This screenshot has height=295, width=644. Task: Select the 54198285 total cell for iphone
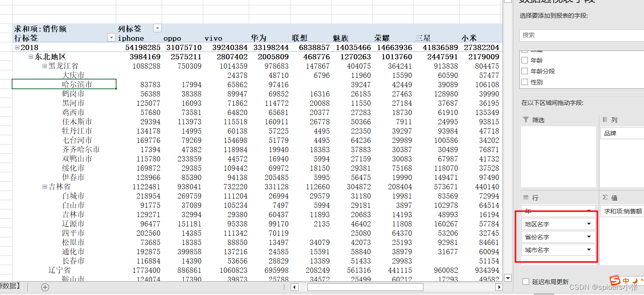[x=143, y=47]
